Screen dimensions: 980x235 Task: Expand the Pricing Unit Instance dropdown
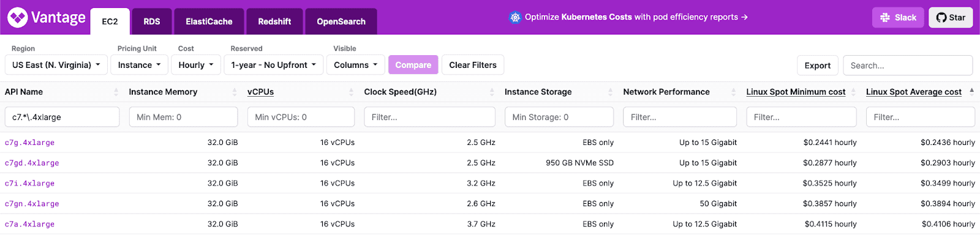[x=140, y=65]
